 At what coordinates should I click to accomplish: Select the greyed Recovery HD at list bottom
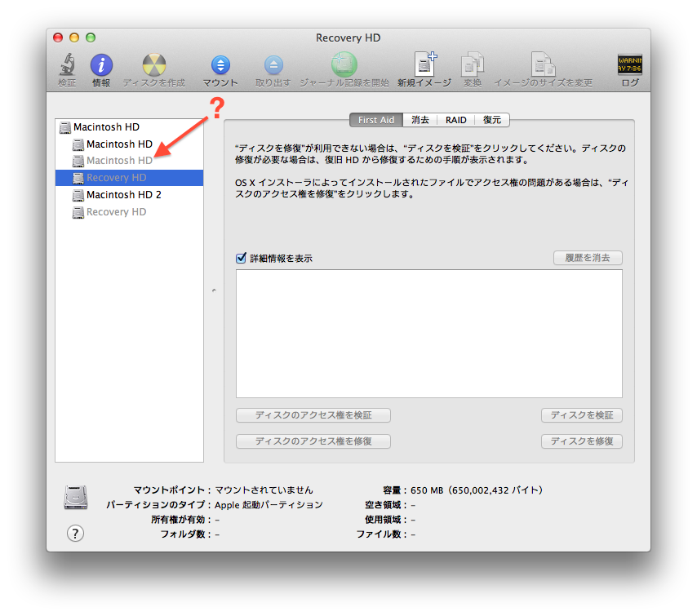(x=129, y=212)
